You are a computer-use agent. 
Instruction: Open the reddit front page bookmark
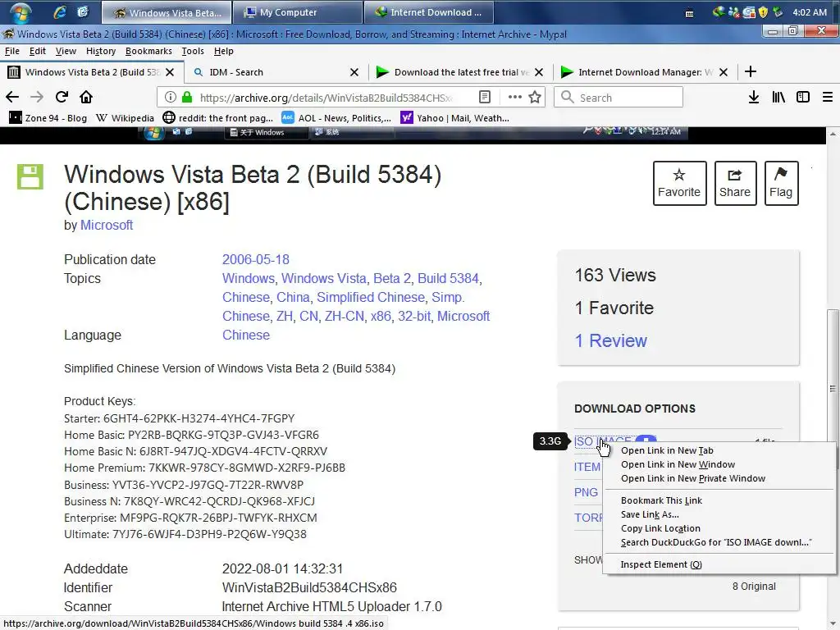[x=218, y=118]
